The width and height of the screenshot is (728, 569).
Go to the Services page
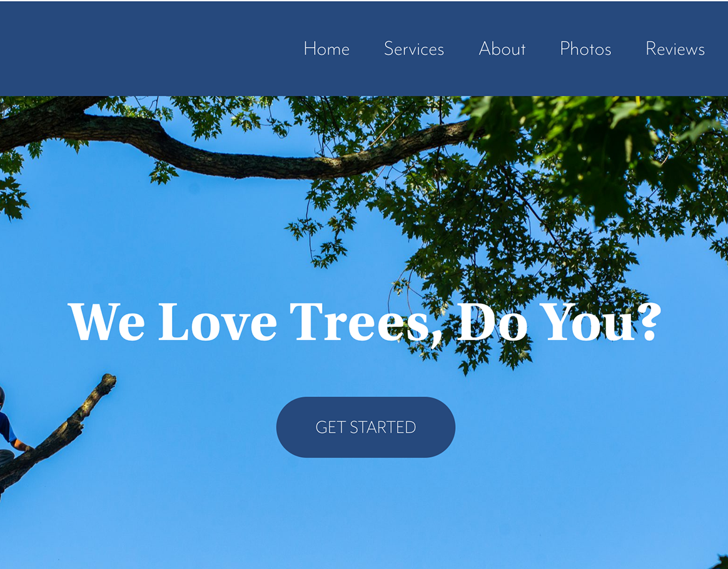pyautogui.click(x=413, y=49)
